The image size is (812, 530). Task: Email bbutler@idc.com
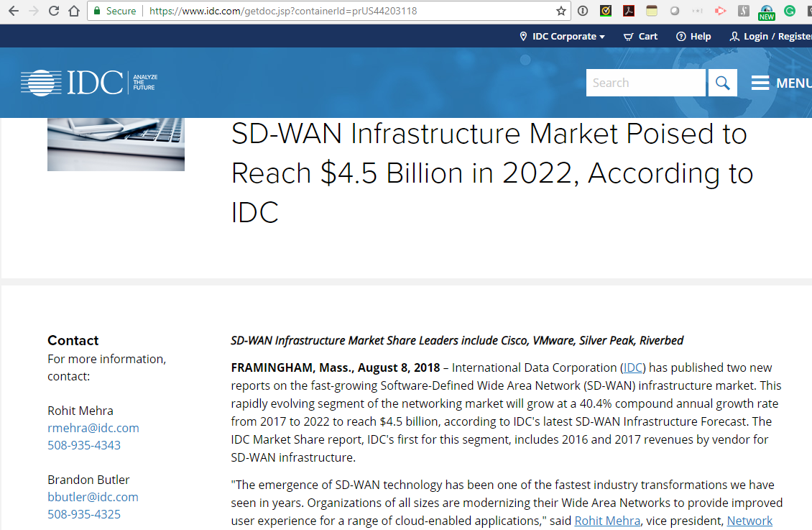[x=93, y=497]
